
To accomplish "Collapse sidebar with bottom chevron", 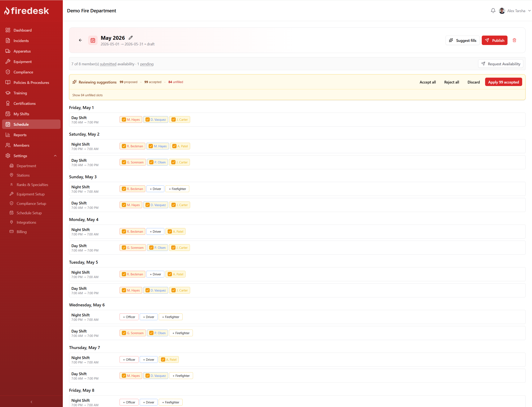I will coord(31,402).
